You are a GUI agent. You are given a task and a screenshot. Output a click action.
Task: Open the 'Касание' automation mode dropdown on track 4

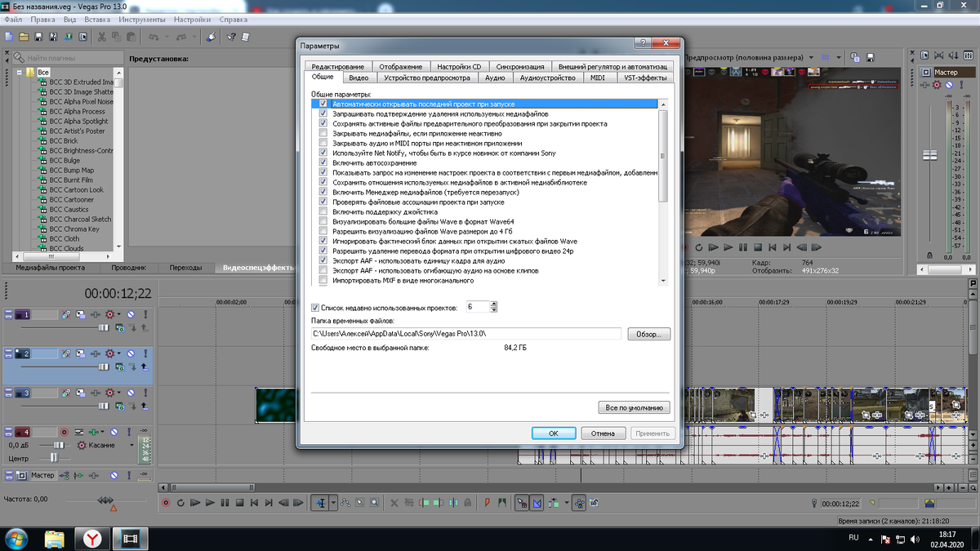point(131,446)
